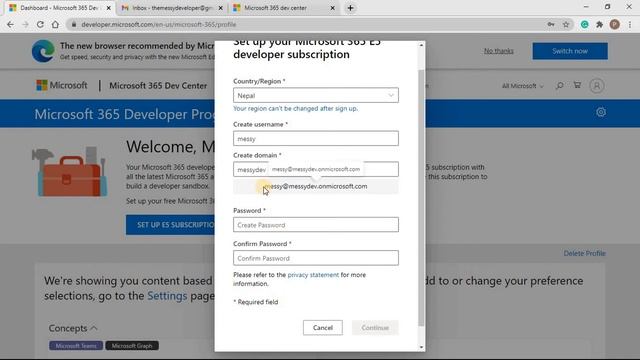Expand the All Microsoft menu
This screenshot has height=360, width=640.
point(522,86)
